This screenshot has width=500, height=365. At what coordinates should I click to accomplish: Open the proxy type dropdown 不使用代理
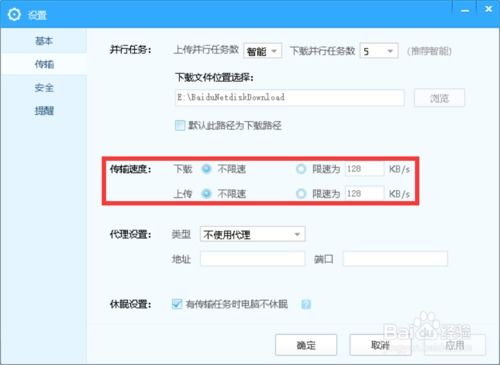(x=252, y=234)
